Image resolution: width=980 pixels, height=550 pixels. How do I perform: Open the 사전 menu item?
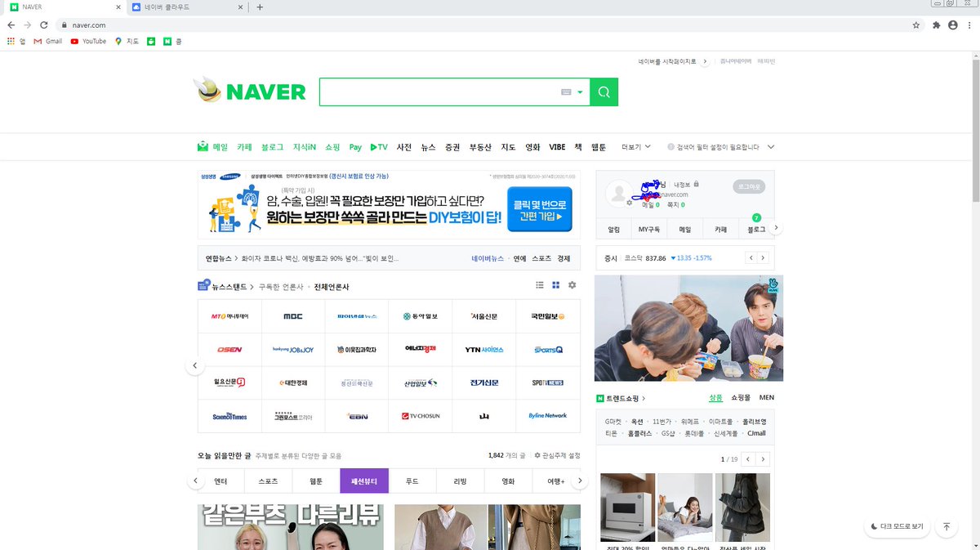point(403,147)
